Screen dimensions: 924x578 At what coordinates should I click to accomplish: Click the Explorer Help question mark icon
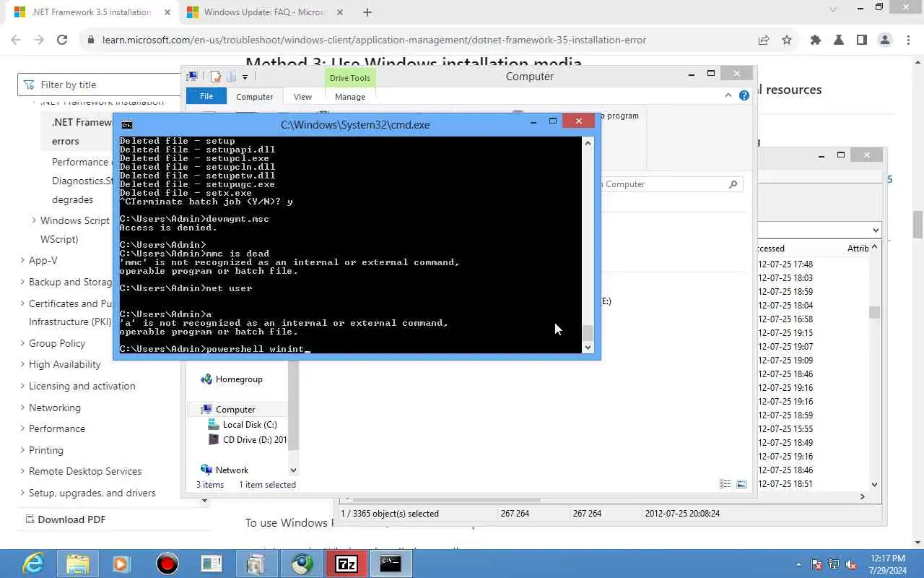744,95
